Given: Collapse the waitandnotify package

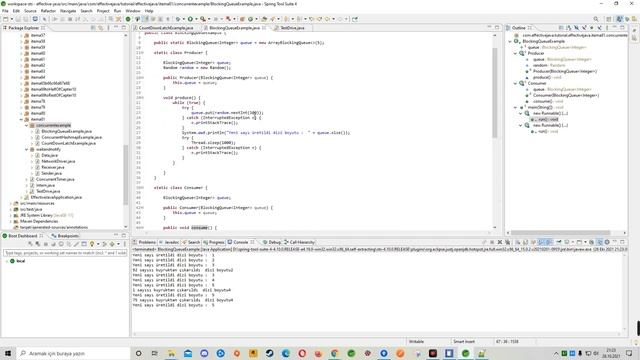Looking at the screenshot, I should coord(27,149).
